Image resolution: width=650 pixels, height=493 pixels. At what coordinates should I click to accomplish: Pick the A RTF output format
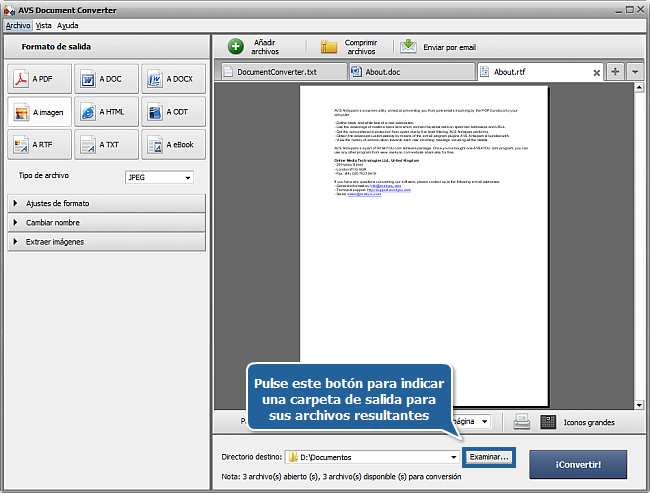click(39, 145)
